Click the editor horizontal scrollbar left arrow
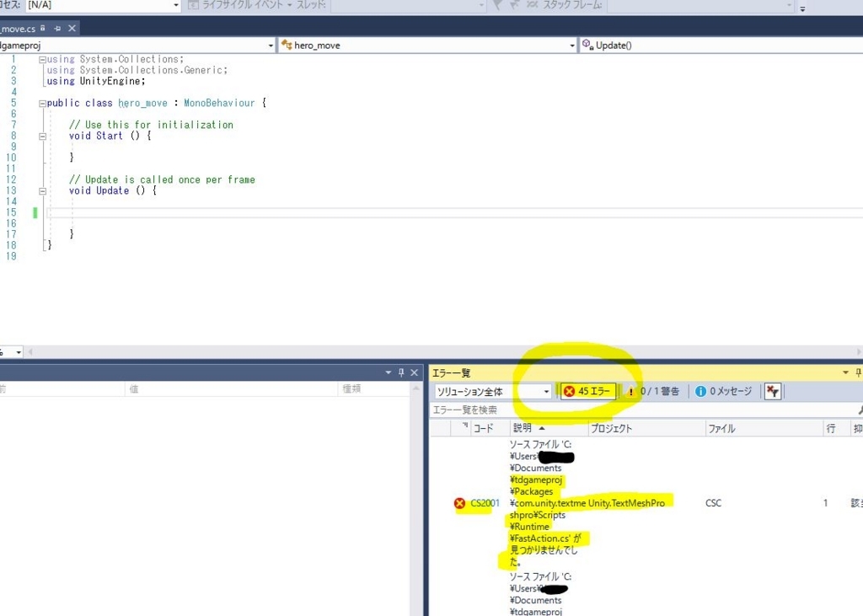This screenshot has height=616, width=863. [29, 351]
